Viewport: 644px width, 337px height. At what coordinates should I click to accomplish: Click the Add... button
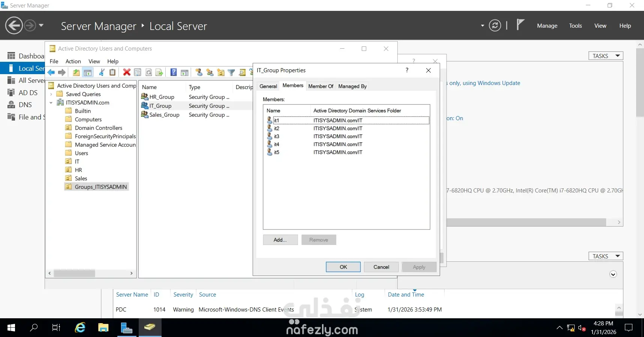click(280, 240)
